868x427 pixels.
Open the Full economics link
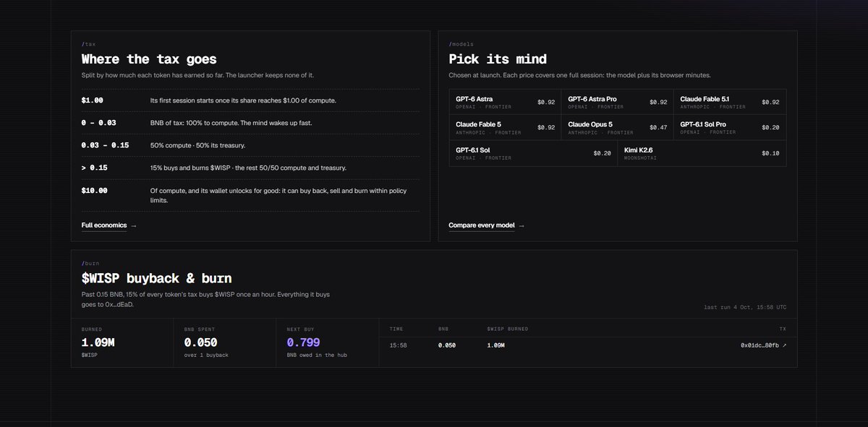(x=109, y=225)
